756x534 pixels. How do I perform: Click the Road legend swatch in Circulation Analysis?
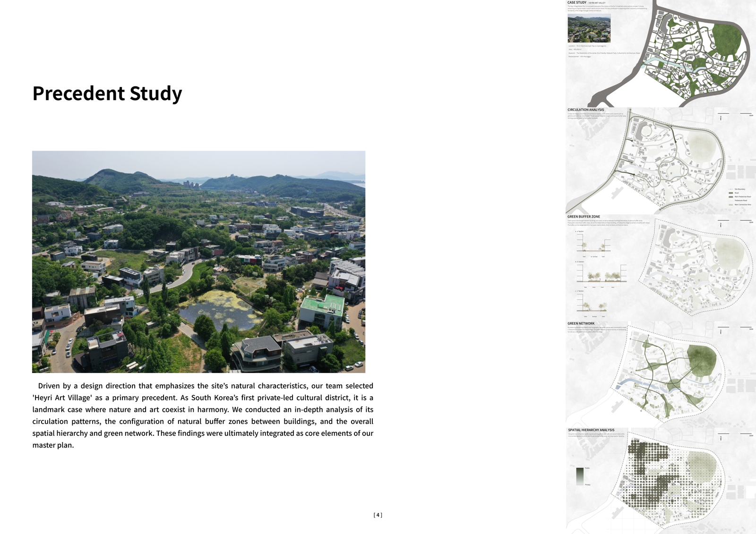[x=731, y=193]
